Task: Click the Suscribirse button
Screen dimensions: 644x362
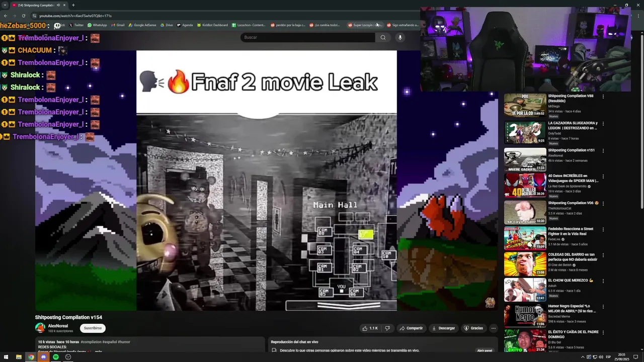Action: tap(93, 328)
